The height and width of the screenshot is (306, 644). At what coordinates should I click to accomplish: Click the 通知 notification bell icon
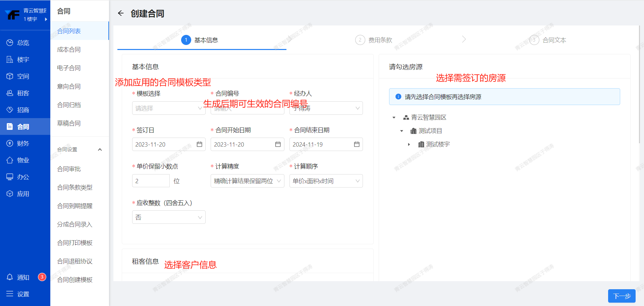[x=10, y=277]
